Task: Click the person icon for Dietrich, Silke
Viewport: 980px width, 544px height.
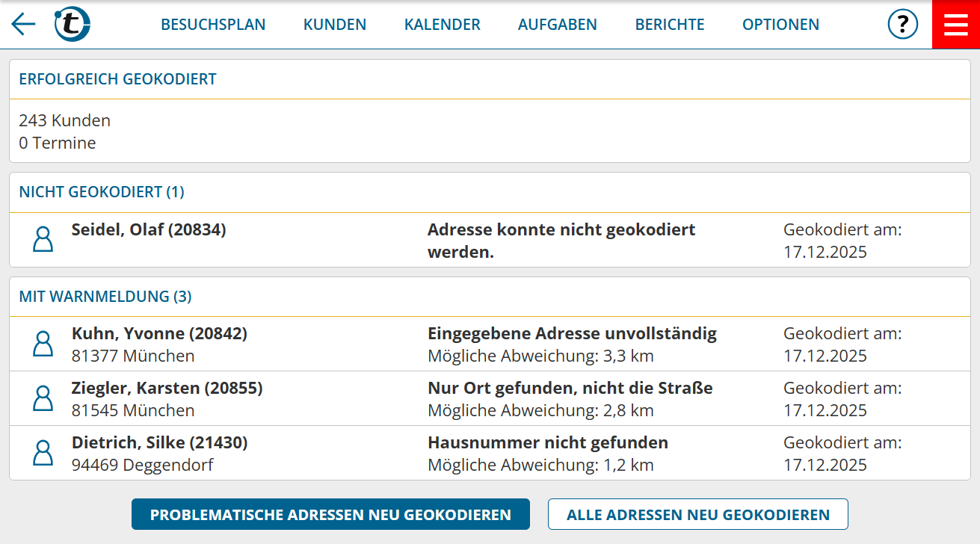Action: coord(43,452)
